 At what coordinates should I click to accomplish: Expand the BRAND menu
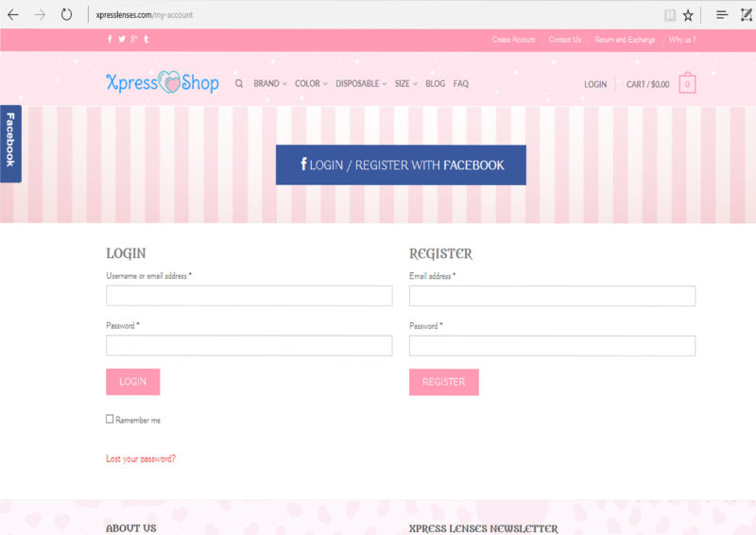[x=270, y=83]
